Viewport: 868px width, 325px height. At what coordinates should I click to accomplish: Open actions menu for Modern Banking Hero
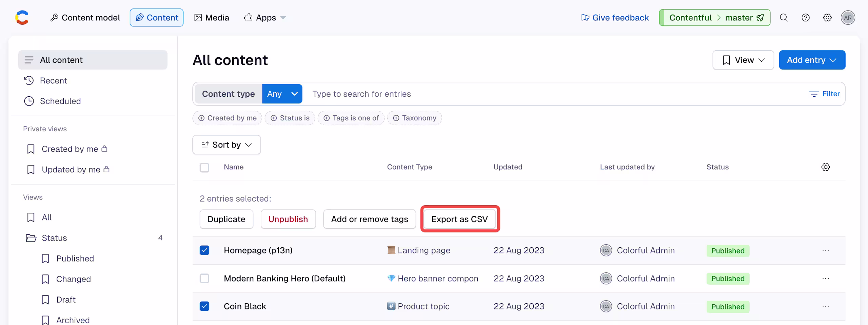pos(826,279)
